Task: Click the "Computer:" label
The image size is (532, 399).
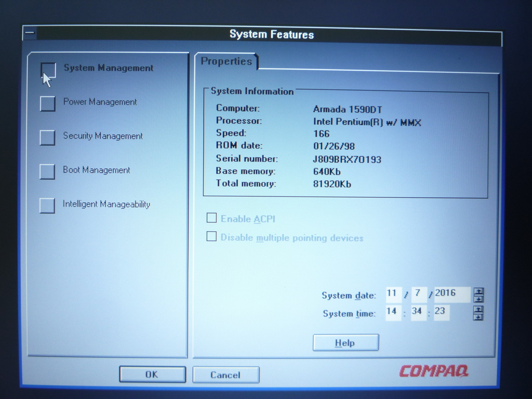Action: coord(238,108)
